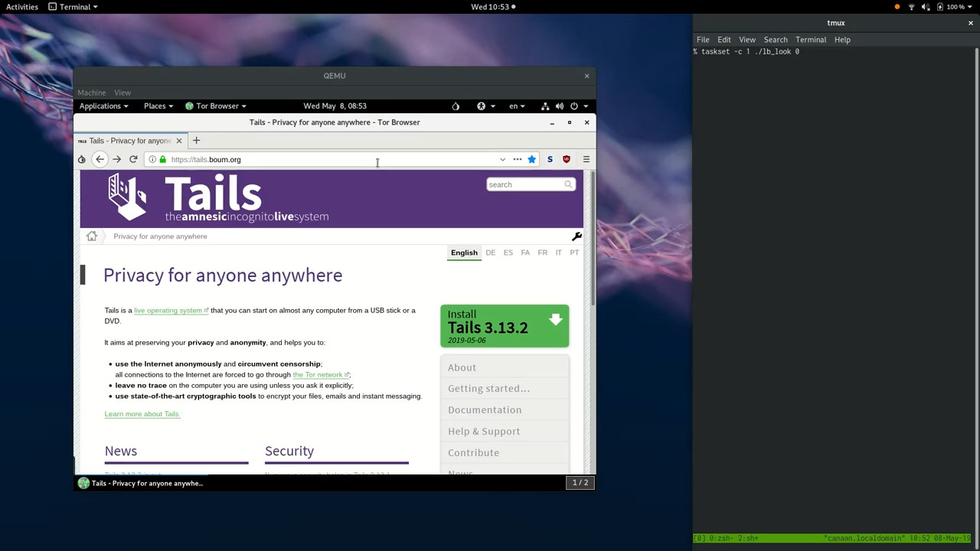Click the Tails logo banner

click(x=218, y=197)
